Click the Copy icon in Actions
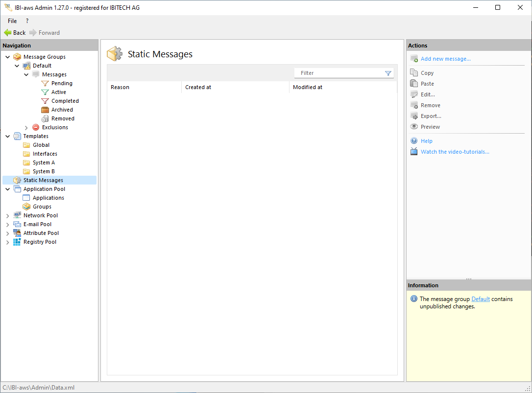This screenshot has height=393, width=532. [x=414, y=73]
